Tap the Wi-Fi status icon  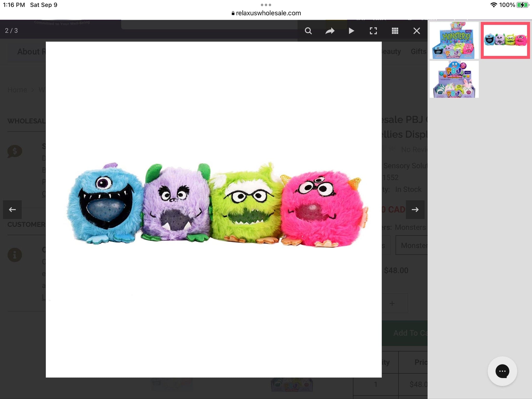tap(494, 5)
